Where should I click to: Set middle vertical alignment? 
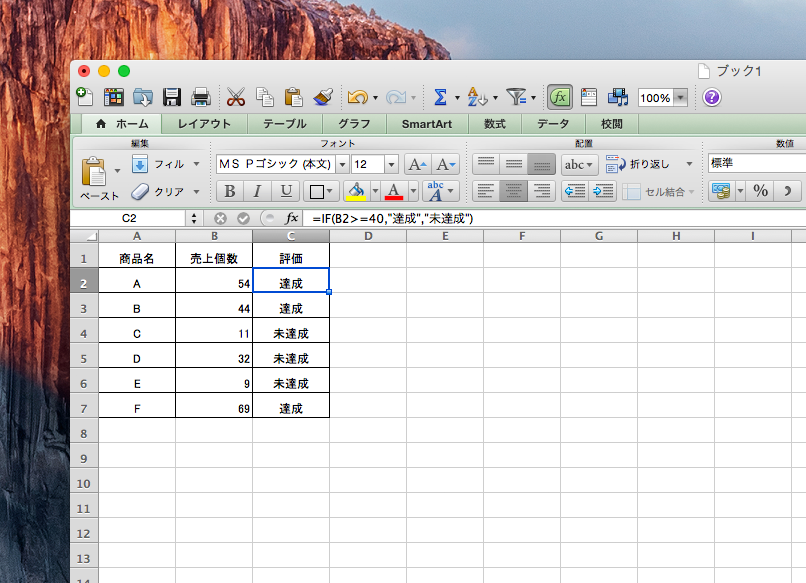click(514, 164)
